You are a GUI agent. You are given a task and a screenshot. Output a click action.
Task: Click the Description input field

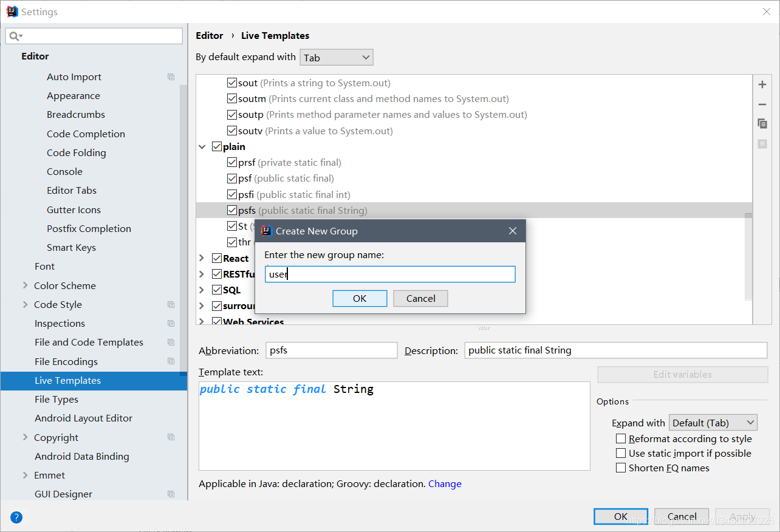616,350
